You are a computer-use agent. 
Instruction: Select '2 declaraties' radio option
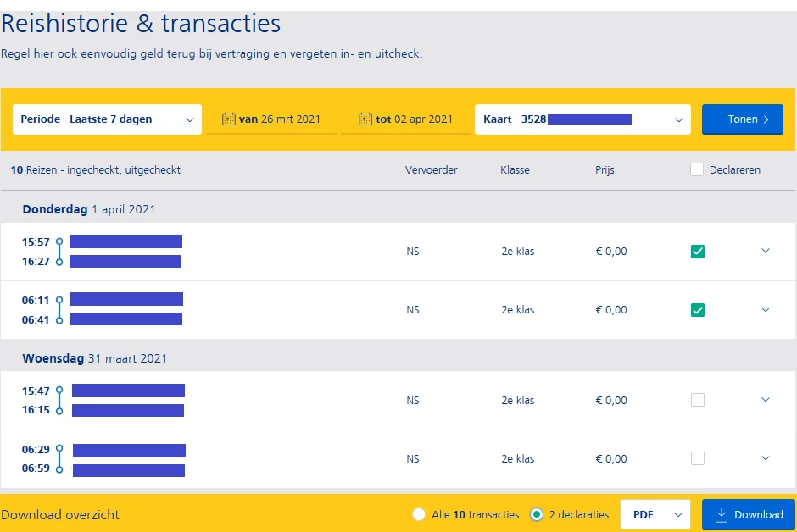tap(536, 514)
